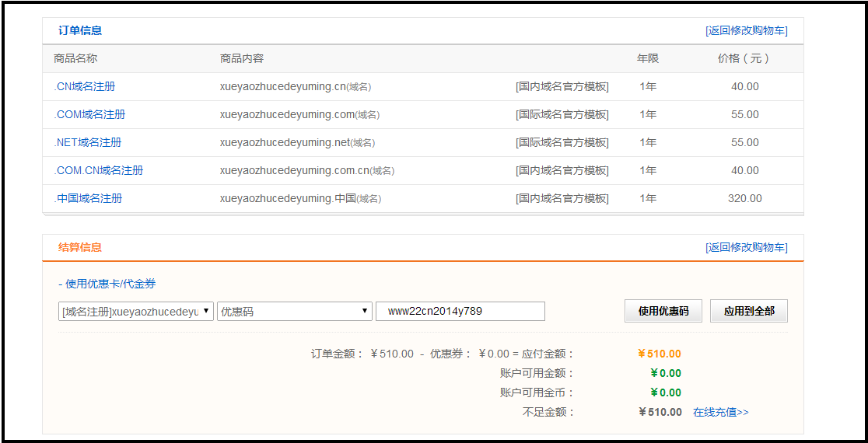Viewport: 868px width, 443px height.
Task: Click the .中国域名注册 product link
Action: click(x=88, y=198)
